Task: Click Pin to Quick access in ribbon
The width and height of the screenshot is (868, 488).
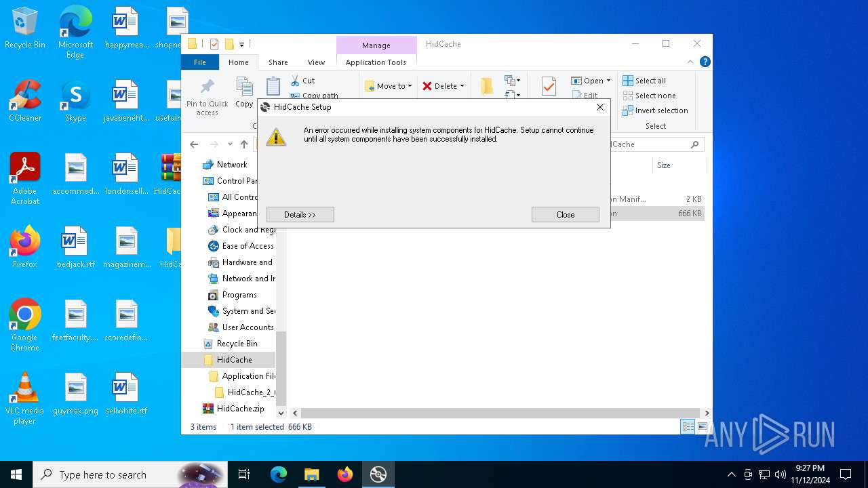Action: 208,97
